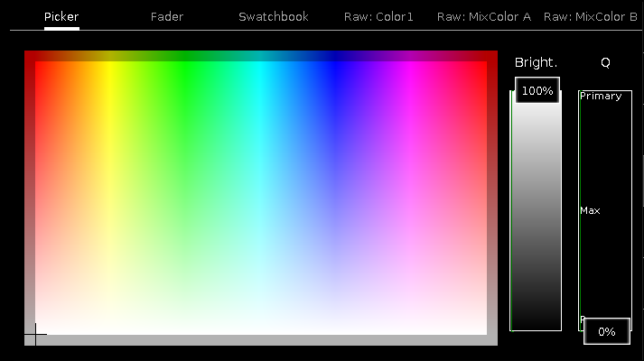Image resolution: width=644 pixels, height=361 pixels.
Task: Click the Bright. fader header label
Action: [536, 63]
